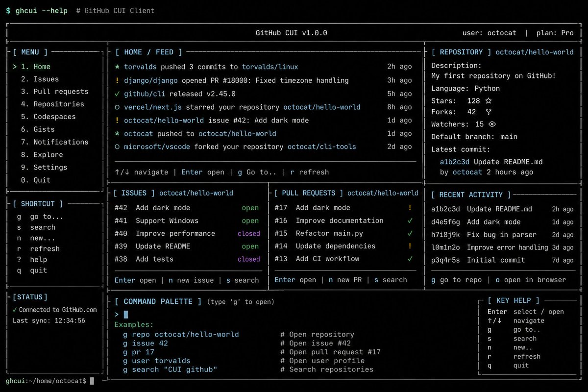588x392 pixels.
Task: Click 'n new PR' in Pull Requests footer
Action: tap(345, 280)
